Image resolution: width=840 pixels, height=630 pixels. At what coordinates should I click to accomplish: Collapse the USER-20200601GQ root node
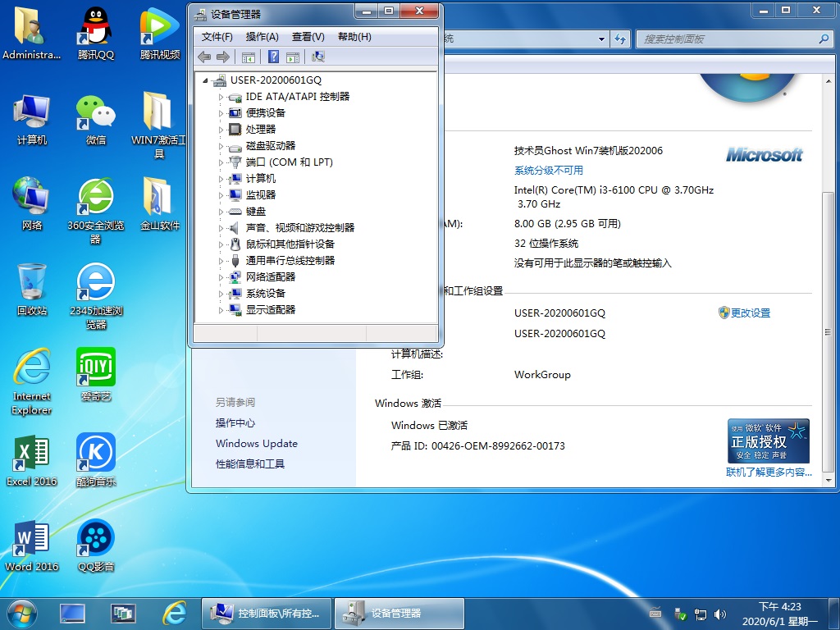pyautogui.click(x=205, y=80)
